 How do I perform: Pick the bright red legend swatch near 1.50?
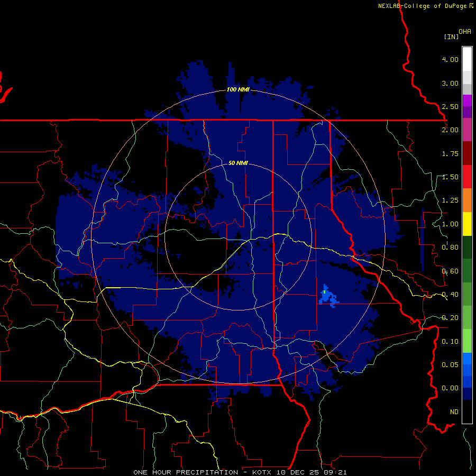tap(467, 177)
